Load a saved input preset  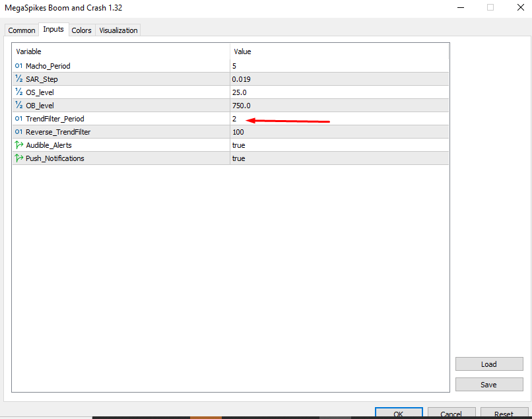pos(489,364)
